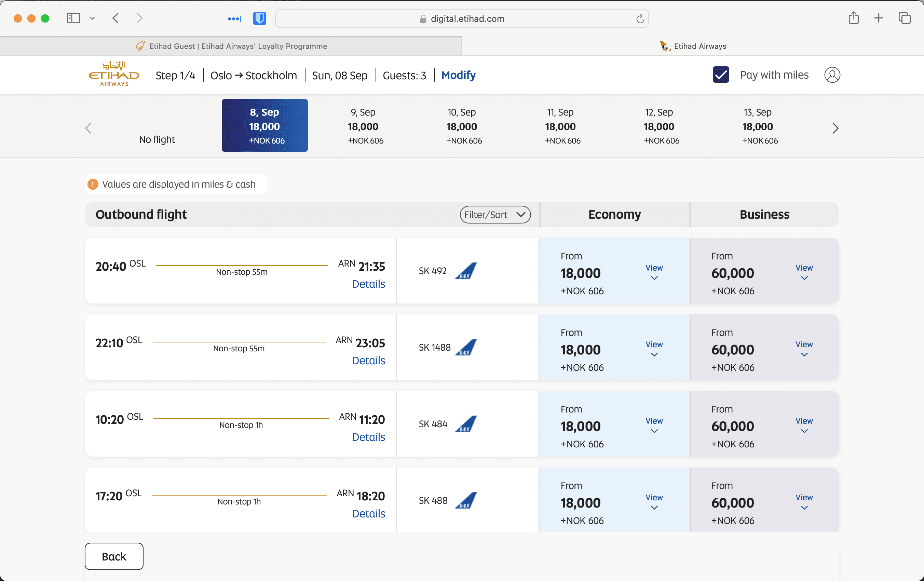
Task: Click flight number SK 492 text
Action: pyautogui.click(x=433, y=271)
